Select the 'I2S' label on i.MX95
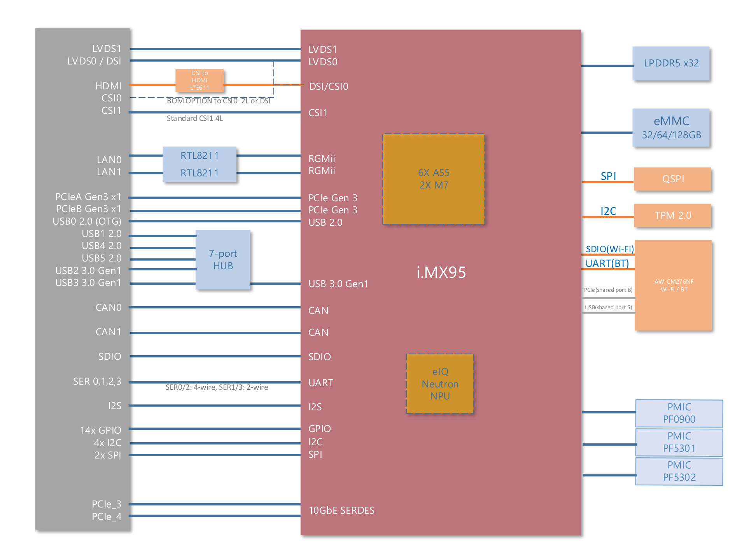The height and width of the screenshot is (558, 756). [315, 407]
